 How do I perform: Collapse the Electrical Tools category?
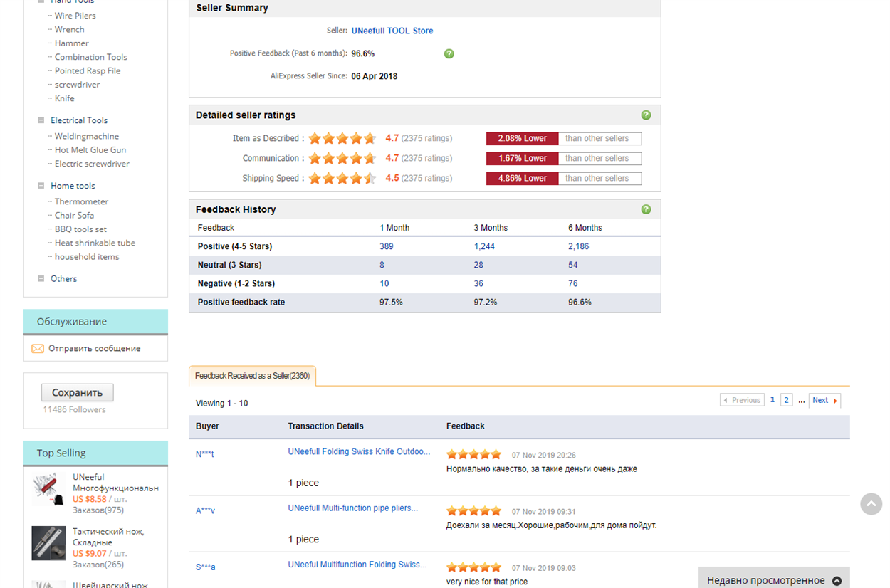(x=41, y=120)
